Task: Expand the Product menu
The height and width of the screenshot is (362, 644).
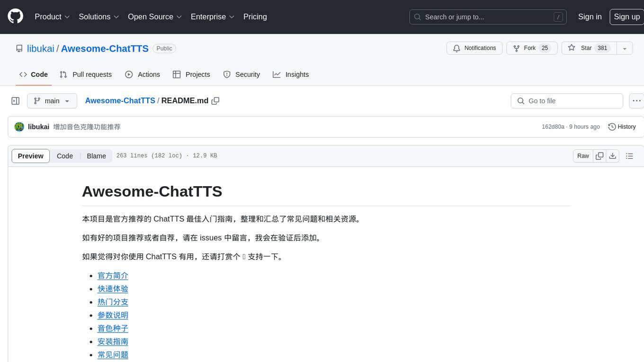Action: [52, 17]
